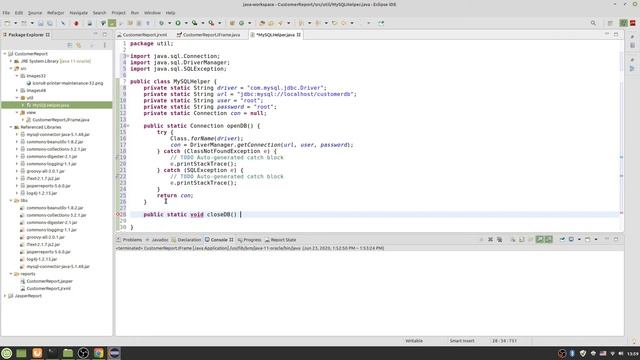The width and height of the screenshot is (640, 360).
Task: Expand the JasperReport project node
Action: click(5, 296)
